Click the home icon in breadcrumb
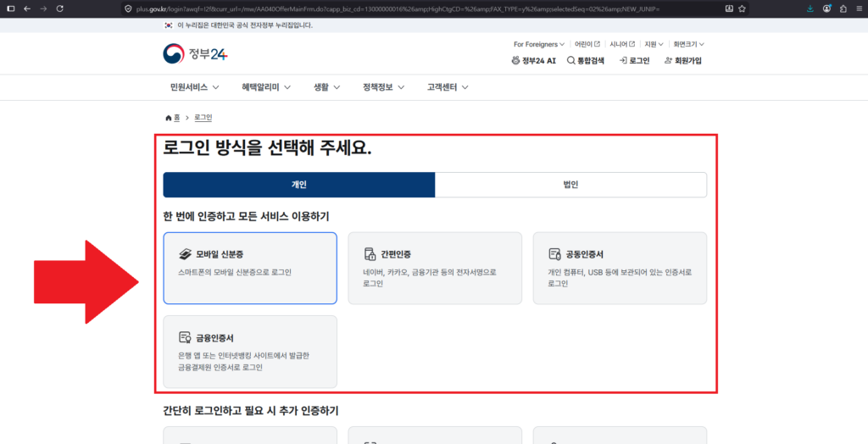The width and height of the screenshot is (868, 444). point(169,118)
